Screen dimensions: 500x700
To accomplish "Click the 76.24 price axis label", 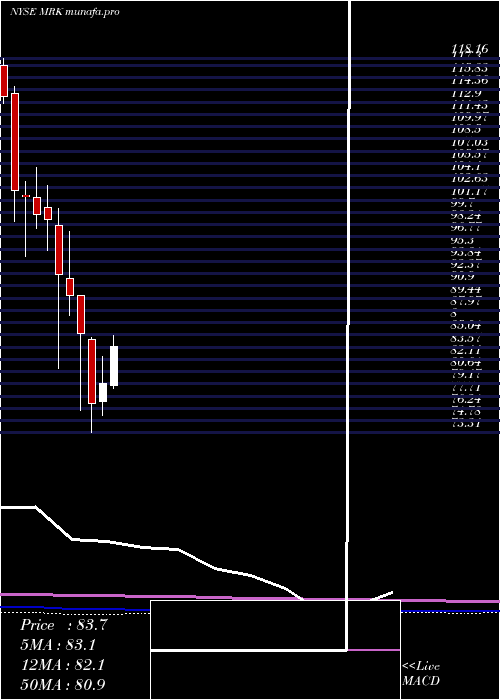I will [x=467, y=400].
